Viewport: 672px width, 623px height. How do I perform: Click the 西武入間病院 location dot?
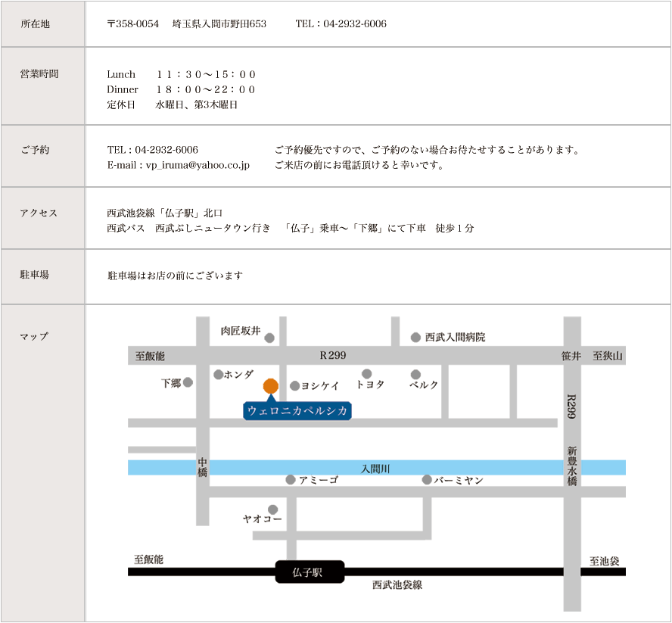pyautogui.click(x=415, y=336)
